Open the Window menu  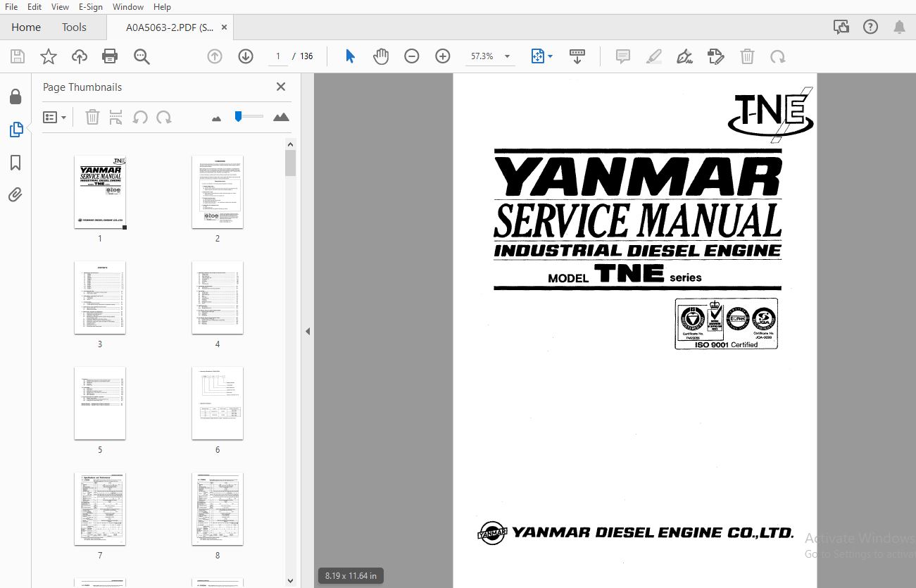[128, 7]
